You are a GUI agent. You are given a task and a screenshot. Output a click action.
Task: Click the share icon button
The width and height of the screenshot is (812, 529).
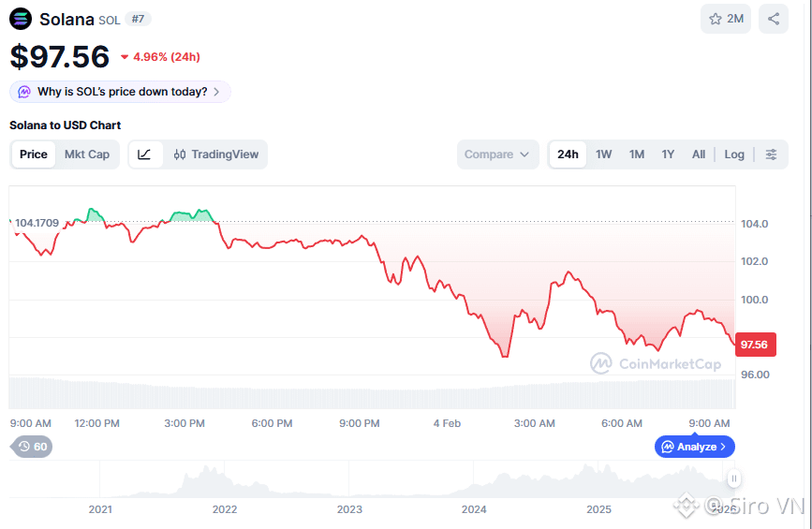point(774,19)
